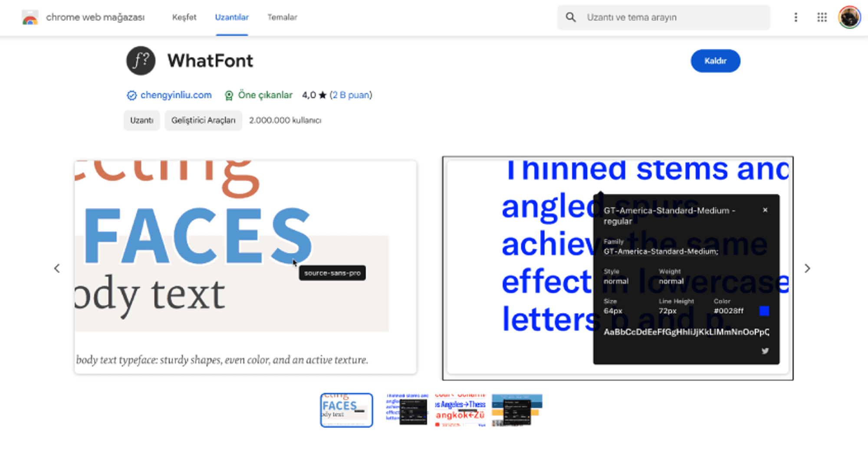Image resolution: width=868 pixels, height=450 pixels.
Task: Open the chengyinliu.com publisher link
Action: (x=176, y=95)
